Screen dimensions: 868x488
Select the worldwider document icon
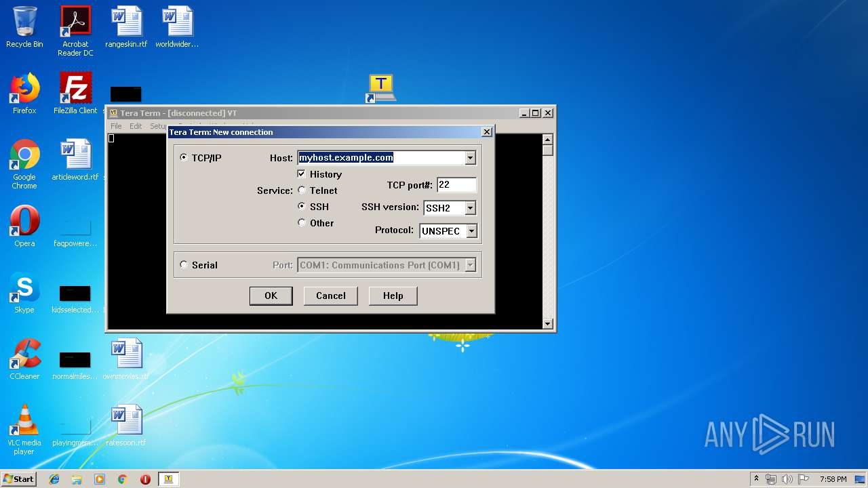tap(177, 27)
